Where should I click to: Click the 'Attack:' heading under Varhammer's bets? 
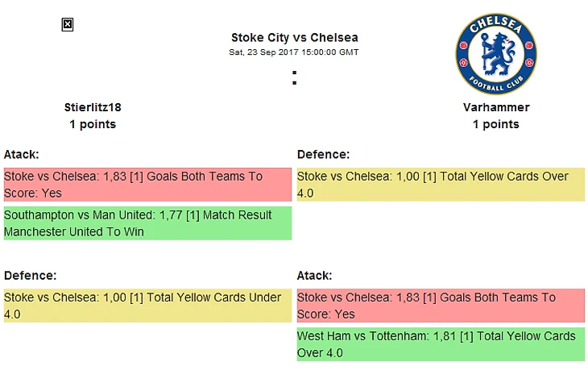314,276
